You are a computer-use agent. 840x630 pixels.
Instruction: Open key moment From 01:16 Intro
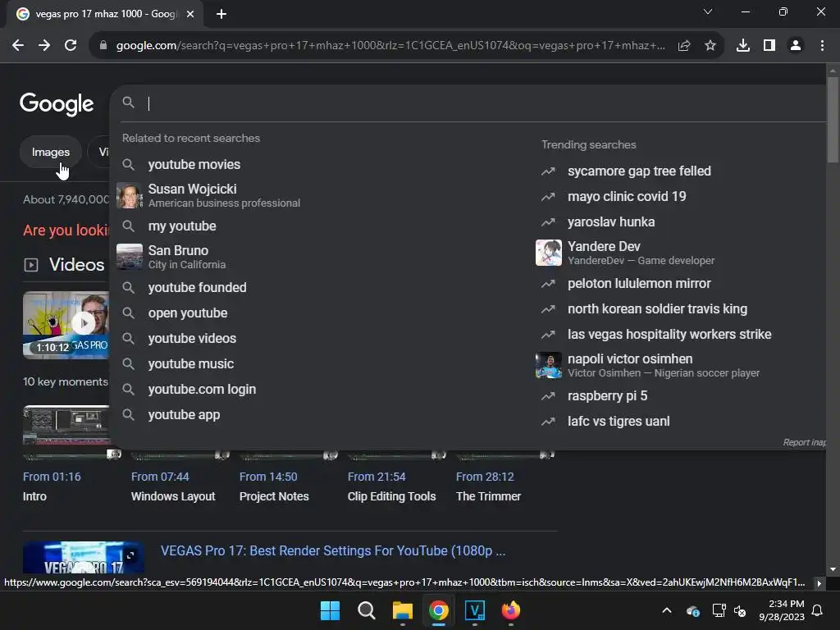pos(52,486)
